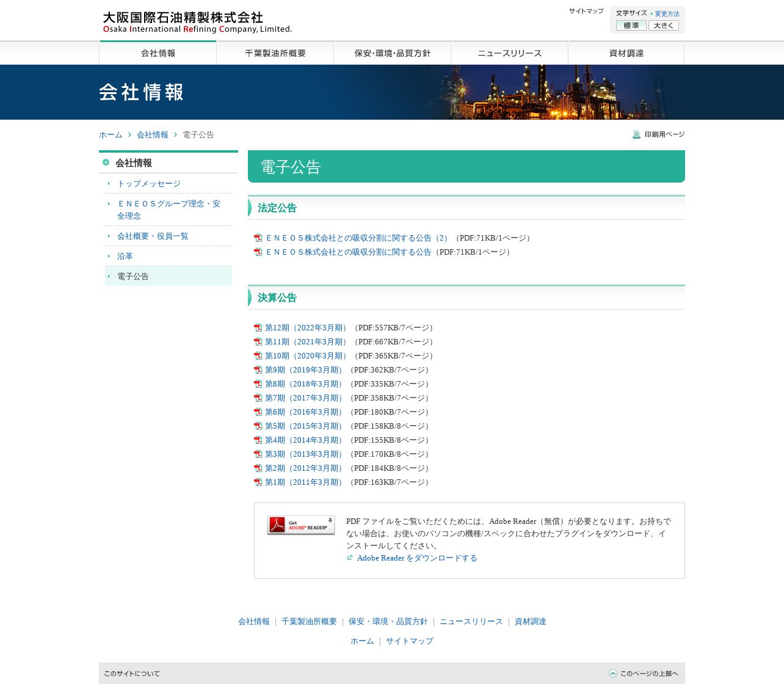
Task: Click PDF icon beside 第10期（2020年3月期）
Action: coord(258,356)
